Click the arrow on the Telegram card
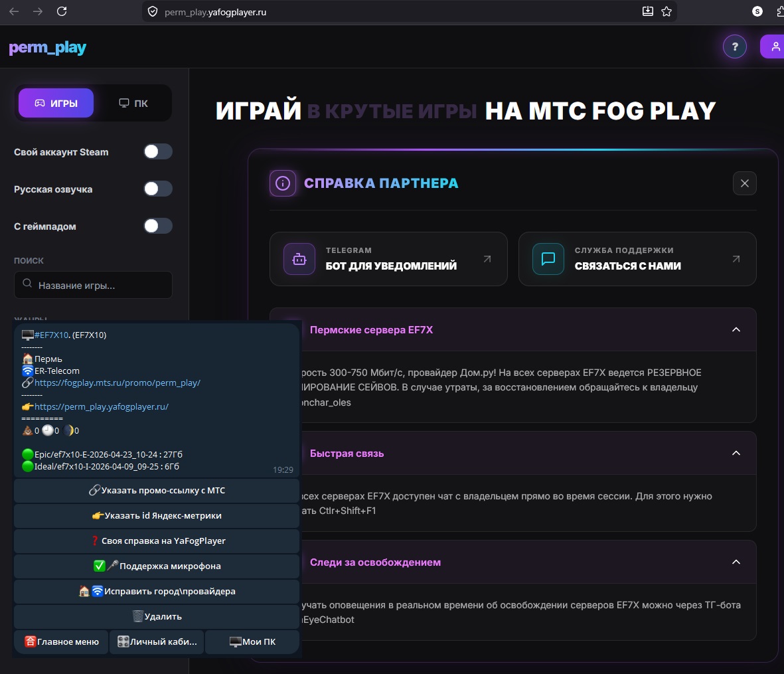 click(x=487, y=259)
